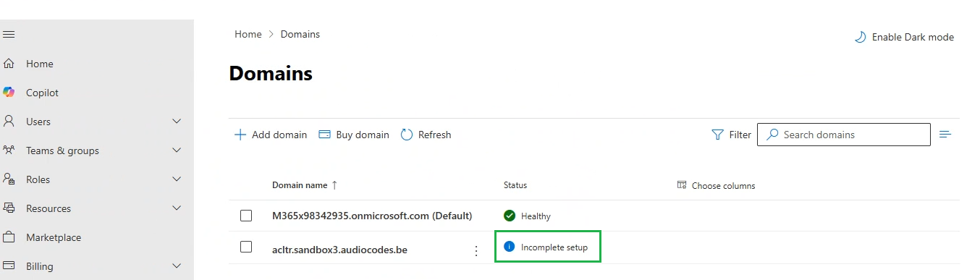
Task: Click the list view options icon
Action: (x=945, y=134)
